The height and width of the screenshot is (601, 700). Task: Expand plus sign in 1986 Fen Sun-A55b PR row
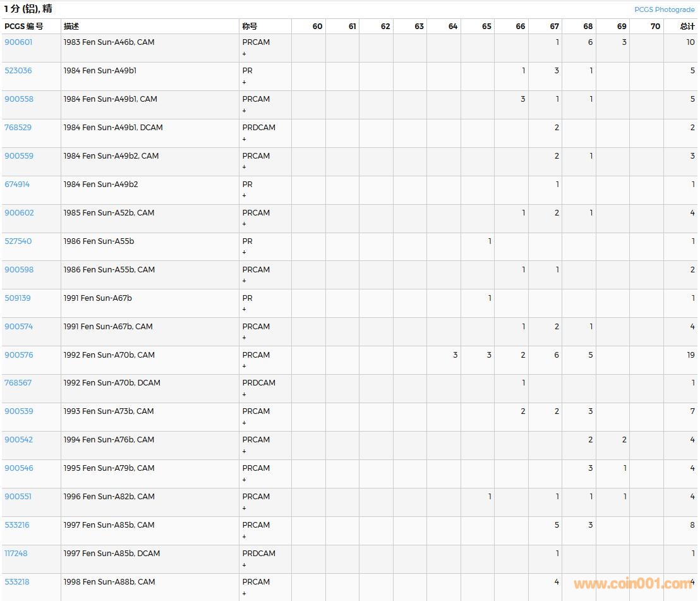244,253
